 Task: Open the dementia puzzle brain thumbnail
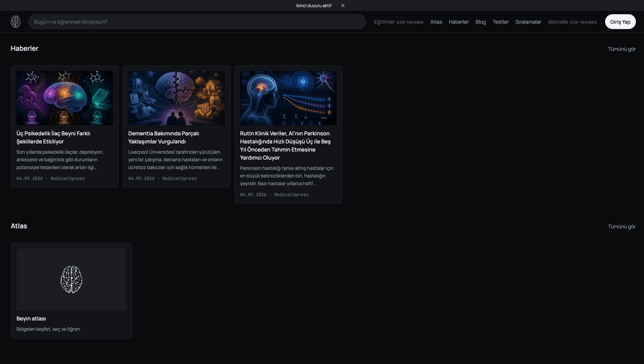pos(176,98)
